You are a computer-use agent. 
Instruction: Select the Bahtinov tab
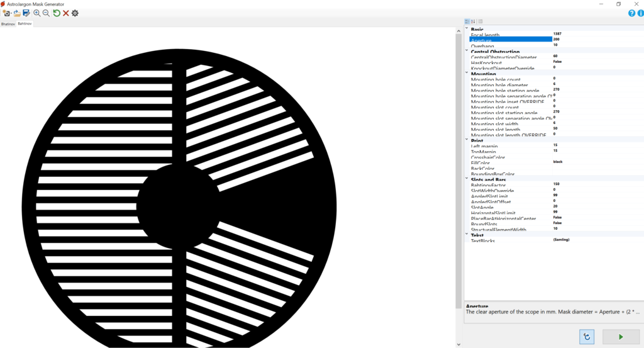[x=25, y=24]
